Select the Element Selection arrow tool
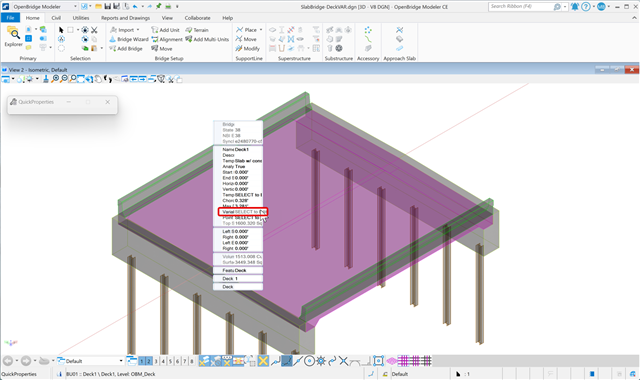Image resolution: width=640 pixels, height=380 pixels. coord(61,30)
